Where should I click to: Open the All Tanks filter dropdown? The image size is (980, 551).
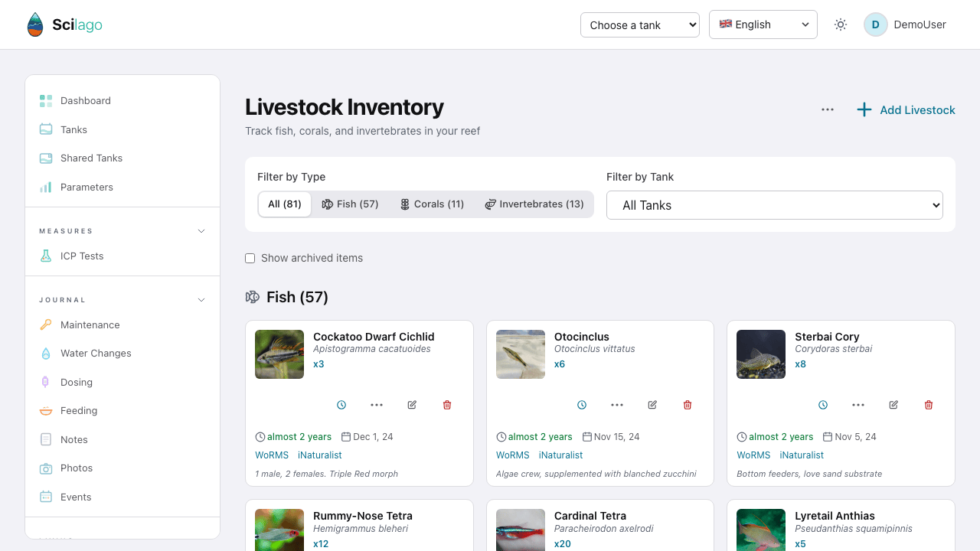point(775,205)
